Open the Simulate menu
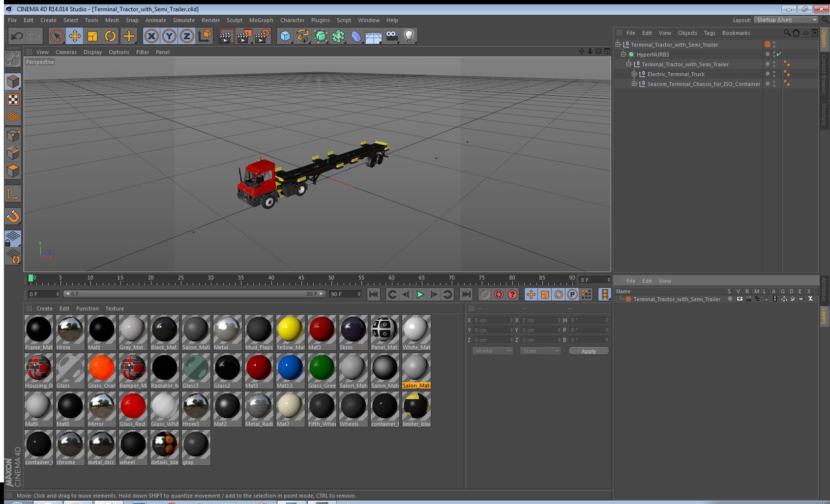This screenshot has height=504, width=830. tap(184, 20)
